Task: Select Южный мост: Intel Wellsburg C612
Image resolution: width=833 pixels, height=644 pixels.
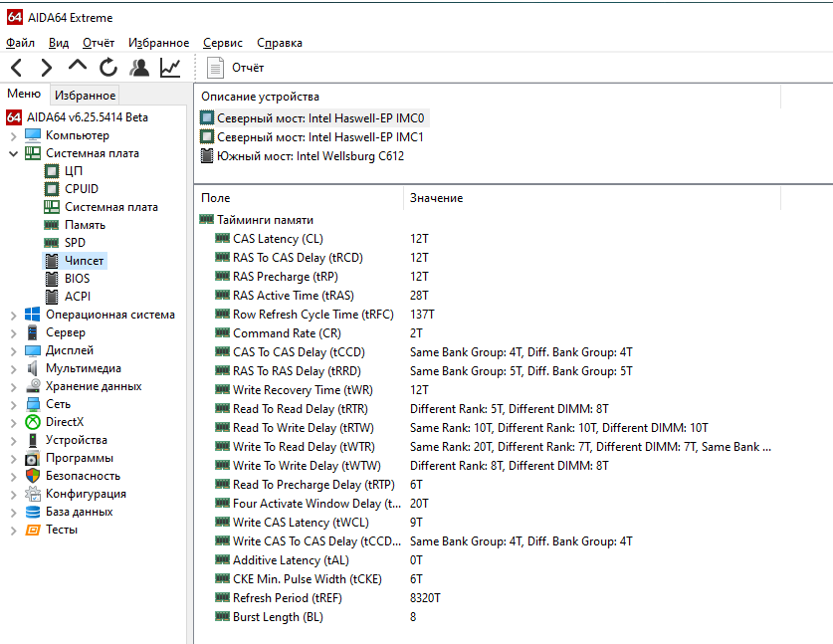Action: pos(311,155)
